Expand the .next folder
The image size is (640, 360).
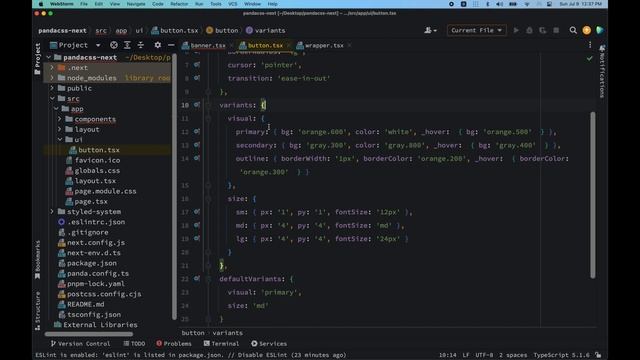(52, 67)
